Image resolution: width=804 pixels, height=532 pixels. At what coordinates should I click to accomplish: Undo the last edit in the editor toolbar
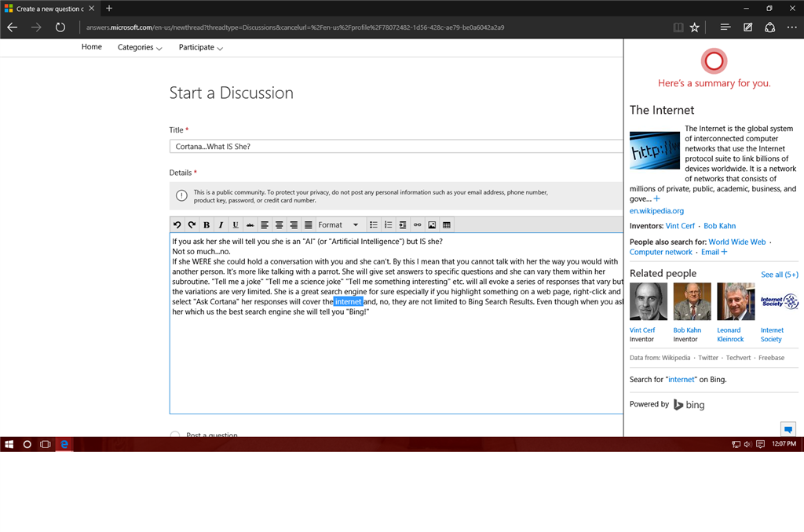pyautogui.click(x=177, y=224)
